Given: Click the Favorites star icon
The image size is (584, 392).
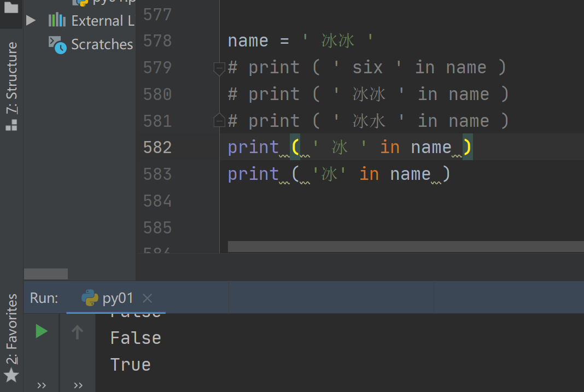Looking at the screenshot, I should pos(11,375).
